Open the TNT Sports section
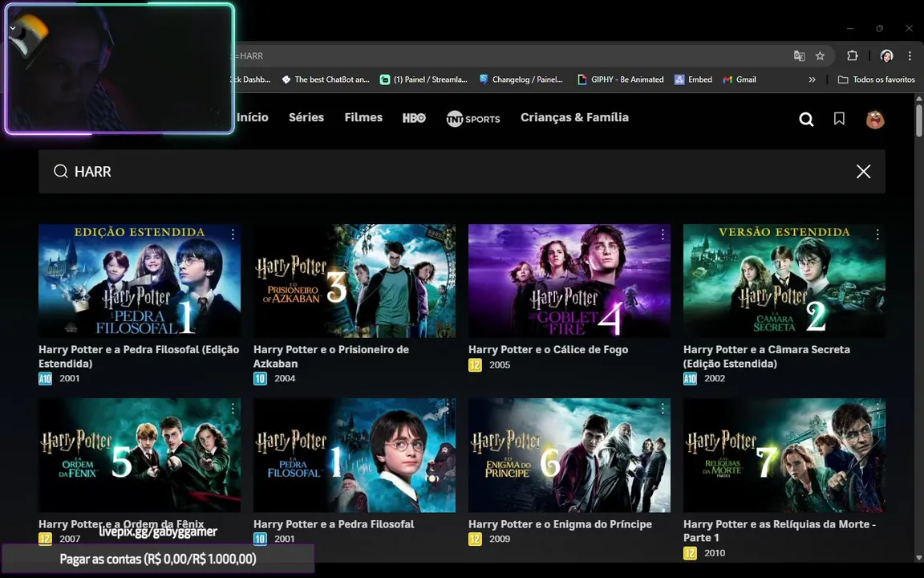 (473, 119)
